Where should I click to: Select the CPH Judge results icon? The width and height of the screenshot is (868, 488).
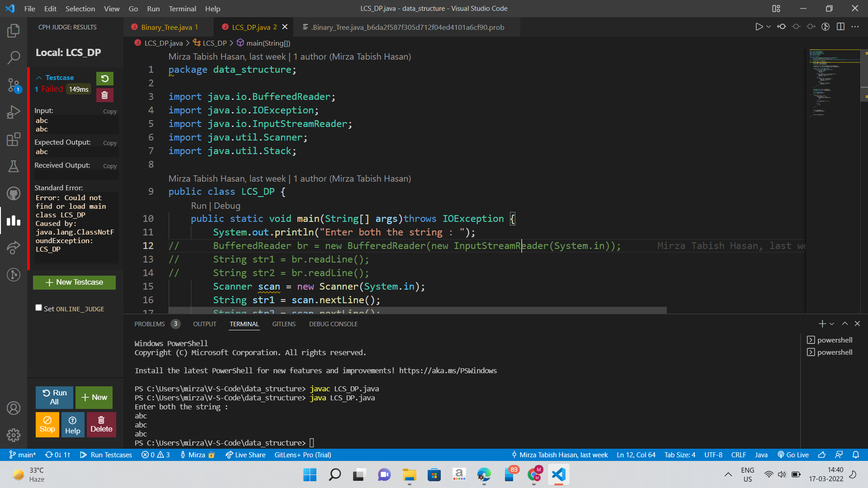coord(14,221)
